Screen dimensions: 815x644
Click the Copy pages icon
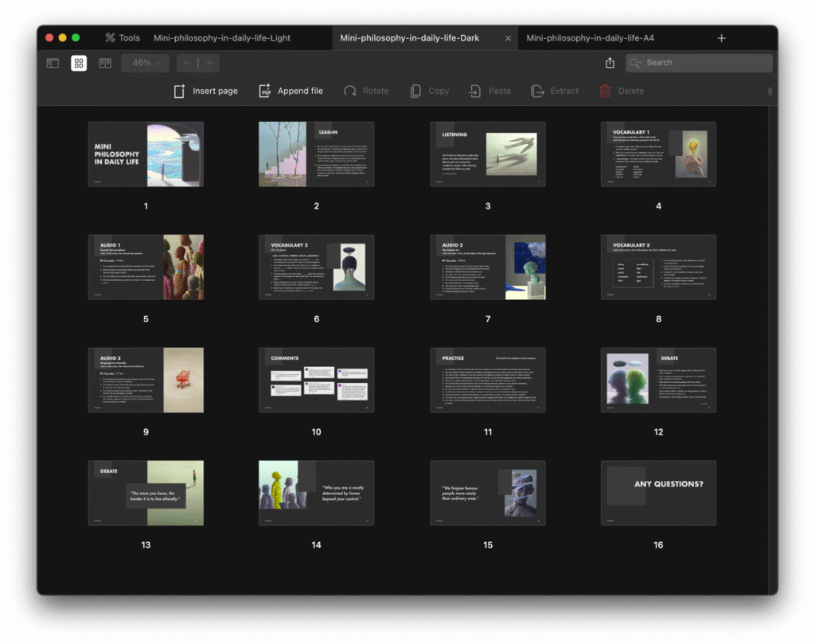pos(415,91)
